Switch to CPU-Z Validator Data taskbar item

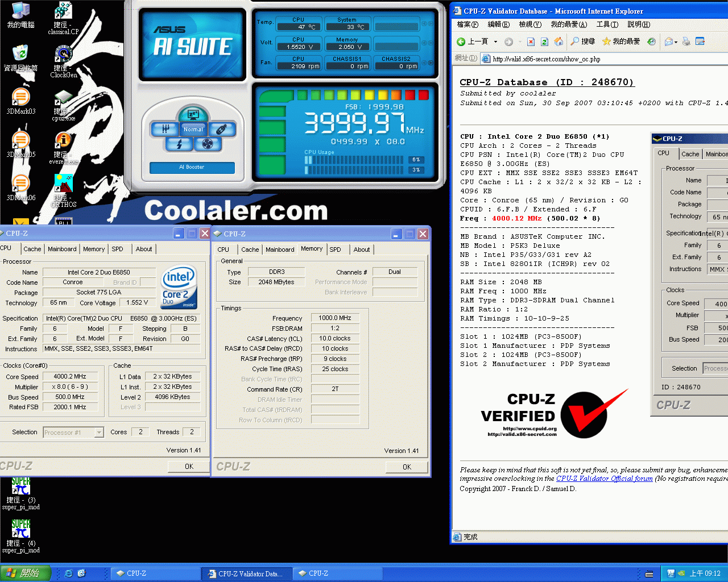pos(247,573)
